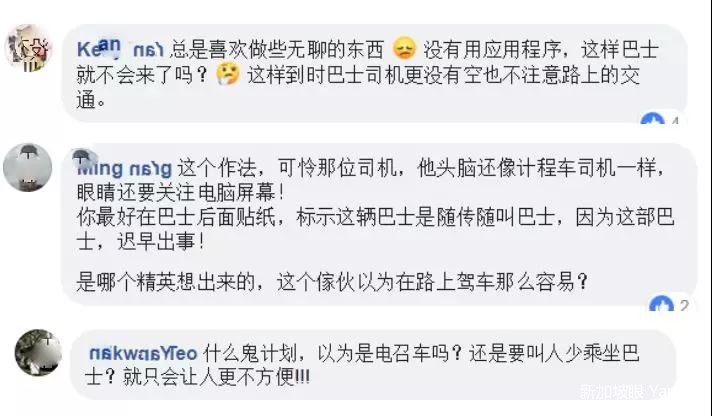Click the thinking face emoji in first comment
712x416 pixels.
(227, 74)
